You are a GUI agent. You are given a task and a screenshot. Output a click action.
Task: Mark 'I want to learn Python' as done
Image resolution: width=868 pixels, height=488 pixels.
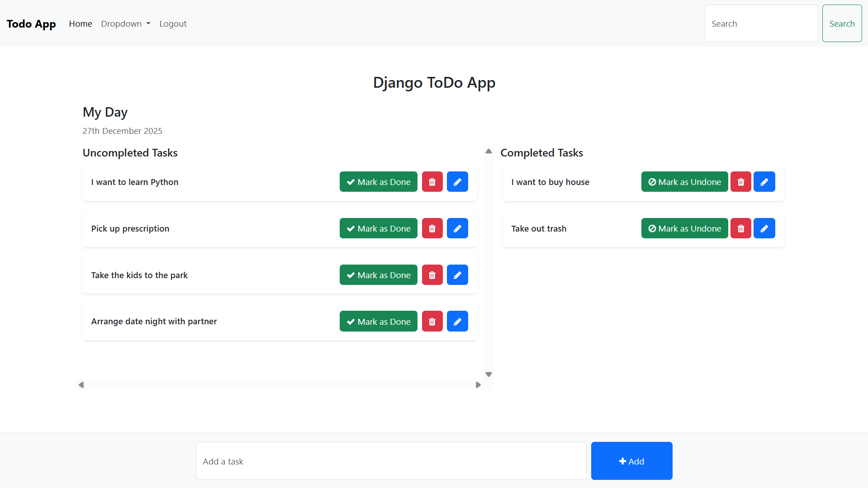coord(378,181)
